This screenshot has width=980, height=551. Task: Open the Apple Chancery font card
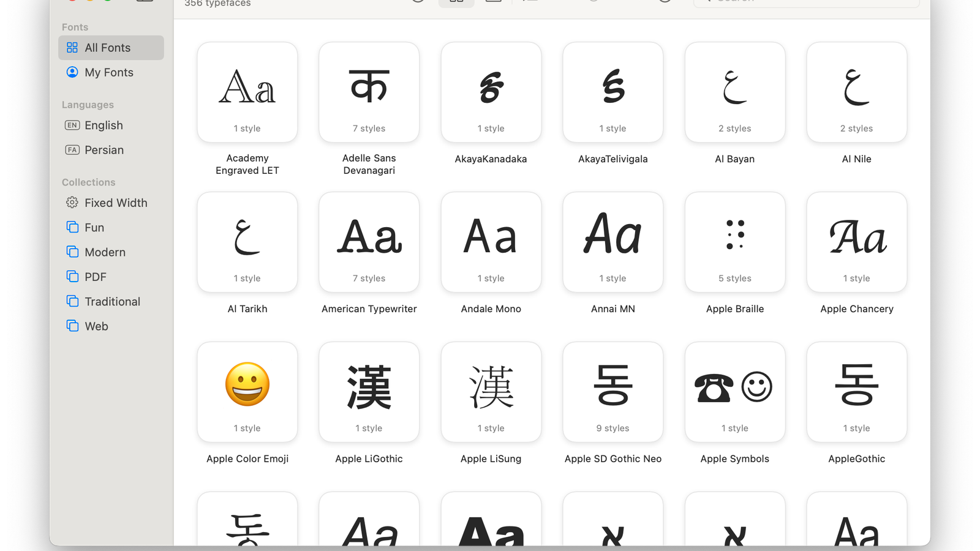click(x=856, y=242)
